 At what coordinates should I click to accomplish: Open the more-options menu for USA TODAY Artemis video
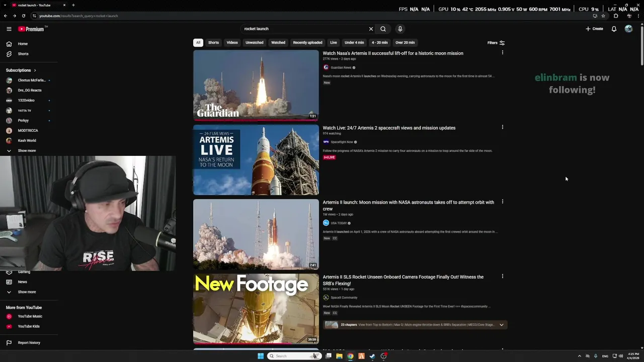tap(502, 202)
